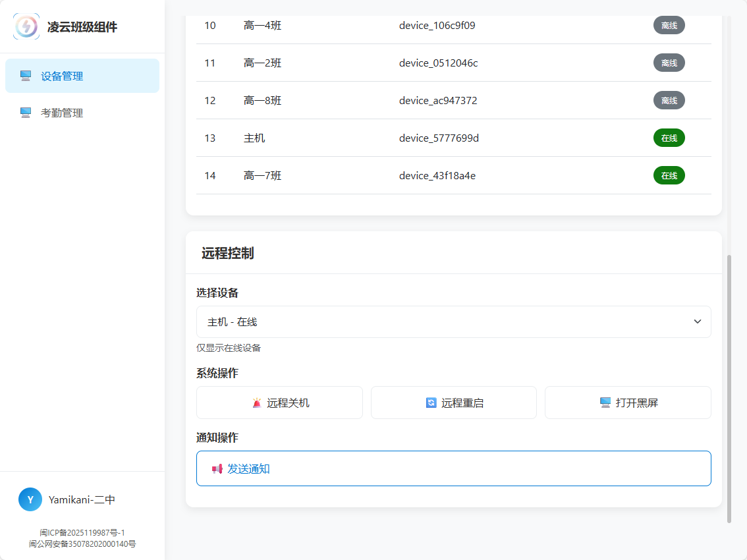This screenshot has width=747, height=560.
Task: Click the monitor icon beside 考勤管理
Action: [26, 113]
